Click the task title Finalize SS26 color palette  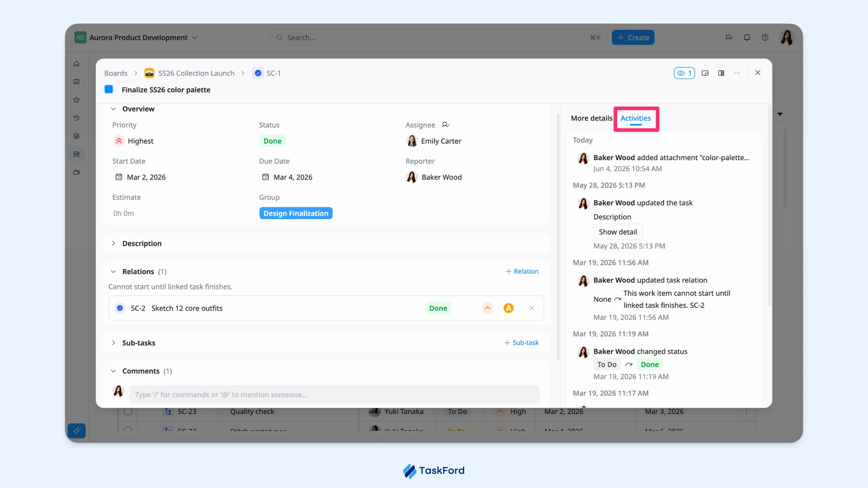click(x=166, y=90)
